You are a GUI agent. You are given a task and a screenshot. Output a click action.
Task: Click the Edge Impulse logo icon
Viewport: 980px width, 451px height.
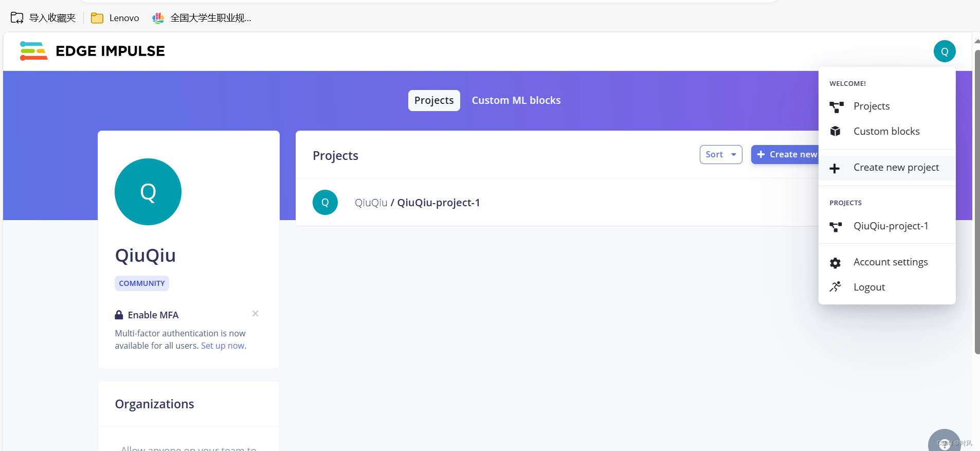(33, 51)
